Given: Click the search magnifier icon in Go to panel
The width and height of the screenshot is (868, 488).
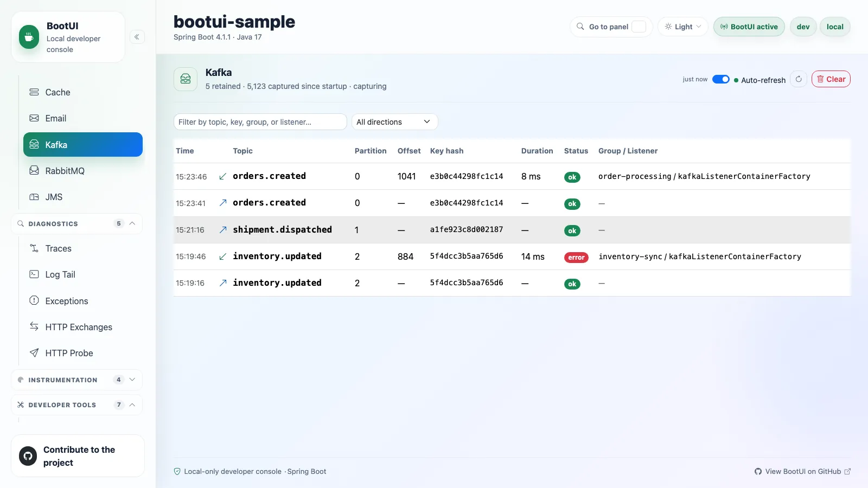Looking at the screenshot, I should (x=580, y=27).
